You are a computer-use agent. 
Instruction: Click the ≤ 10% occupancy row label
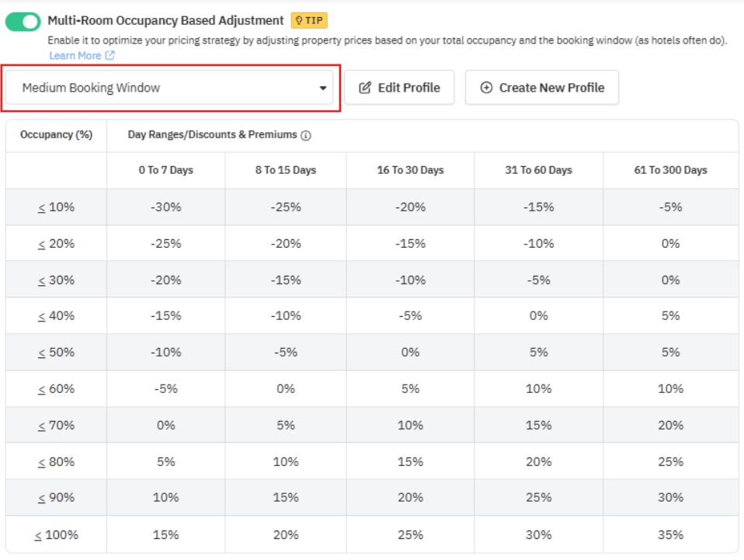pyautogui.click(x=56, y=207)
